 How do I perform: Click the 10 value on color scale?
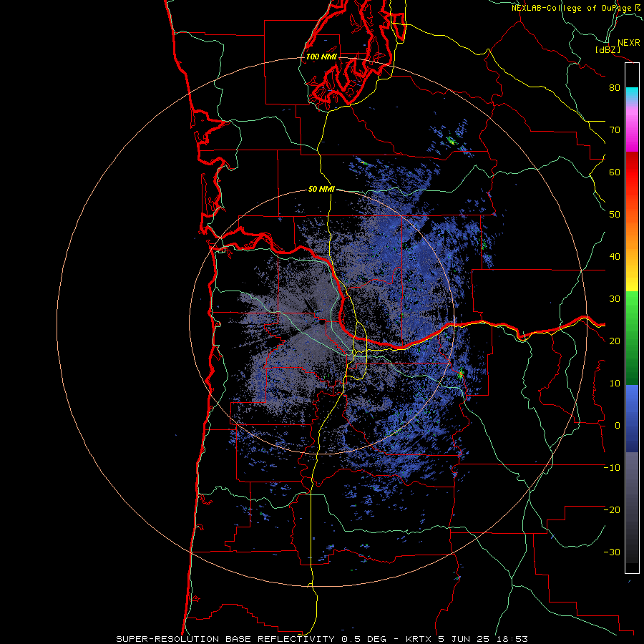pyautogui.click(x=615, y=384)
